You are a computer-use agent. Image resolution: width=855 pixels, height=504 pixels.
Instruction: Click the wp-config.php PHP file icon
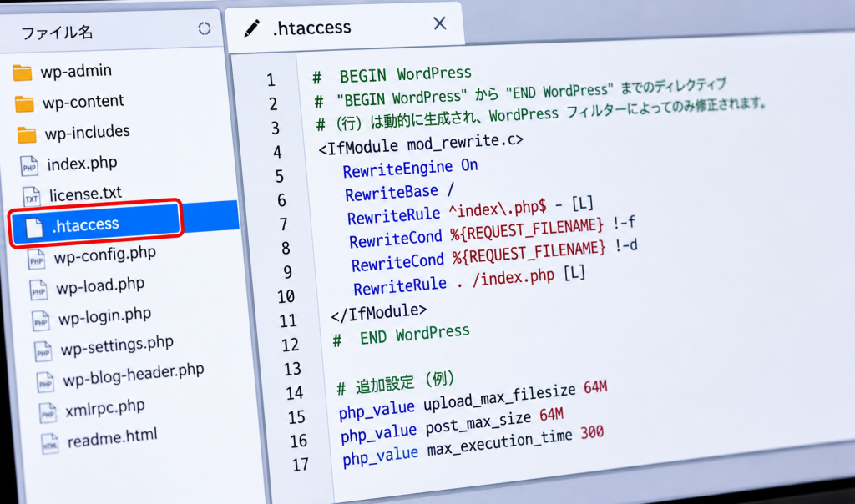point(36,259)
